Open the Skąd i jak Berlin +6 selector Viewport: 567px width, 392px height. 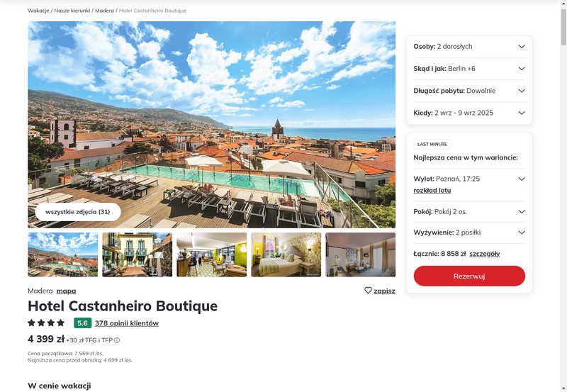pyautogui.click(x=469, y=69)
